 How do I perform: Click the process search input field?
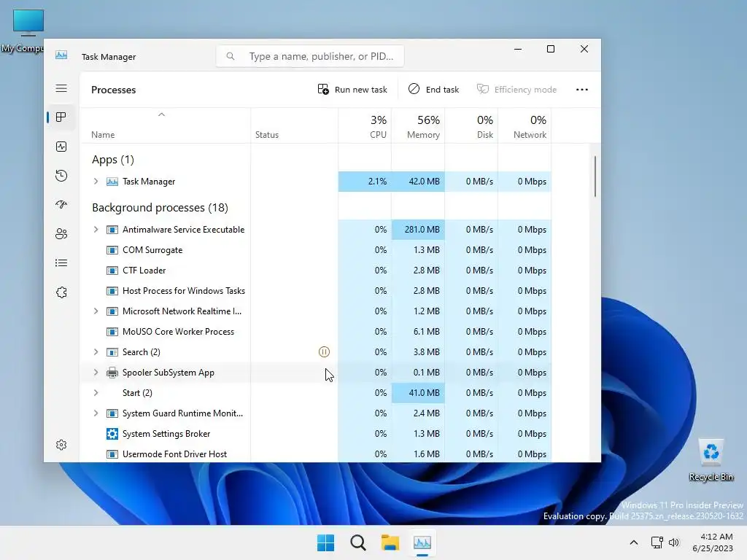click(310, 56)
